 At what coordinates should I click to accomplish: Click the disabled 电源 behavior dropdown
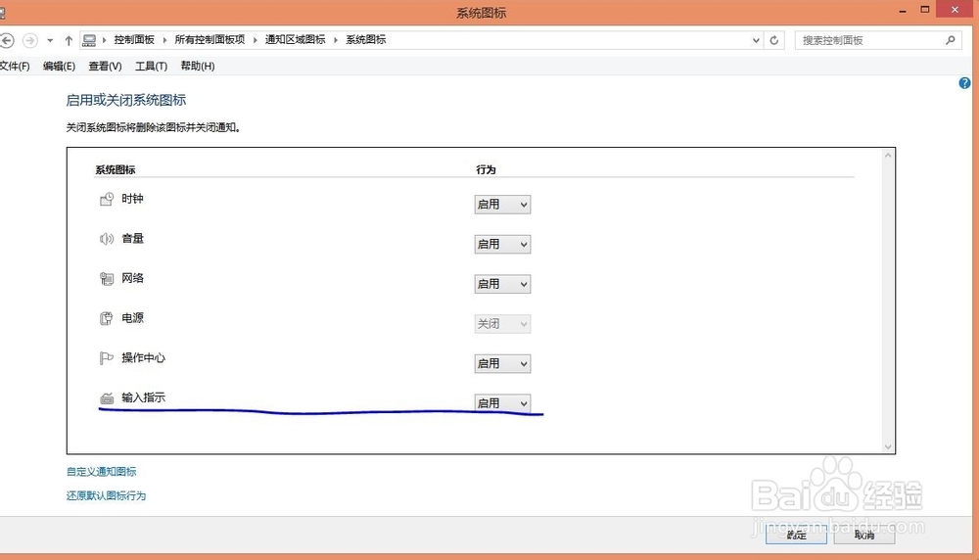pyautogui.click(x=502, y=324)
